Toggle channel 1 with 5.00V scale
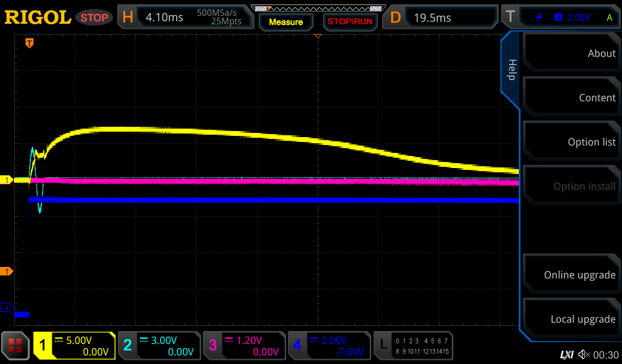 [x=75, y=346]
